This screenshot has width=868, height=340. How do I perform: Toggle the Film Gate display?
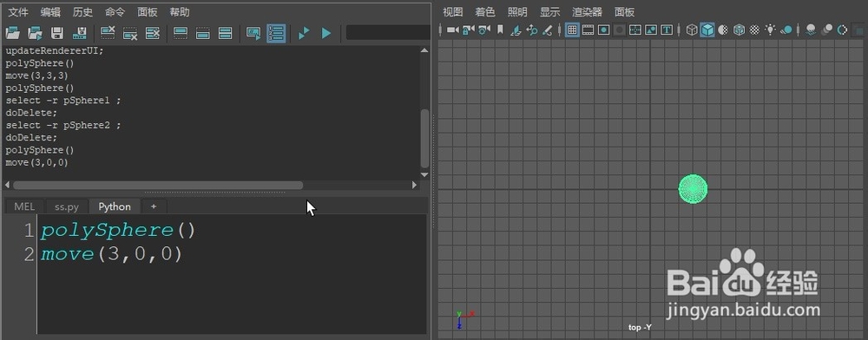(588, 29)
